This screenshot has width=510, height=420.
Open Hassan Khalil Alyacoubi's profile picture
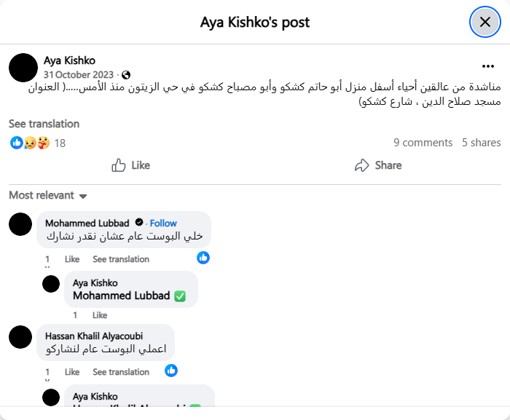(20, 337)
